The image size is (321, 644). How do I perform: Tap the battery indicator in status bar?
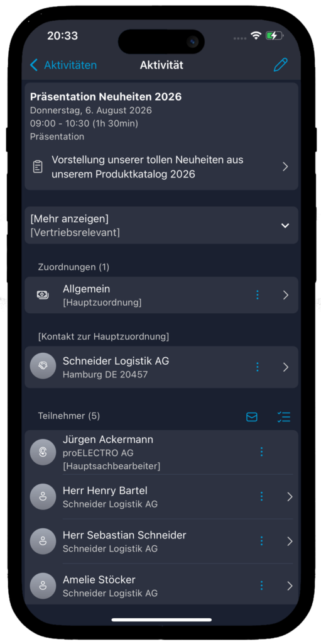[x=274, y=36]
